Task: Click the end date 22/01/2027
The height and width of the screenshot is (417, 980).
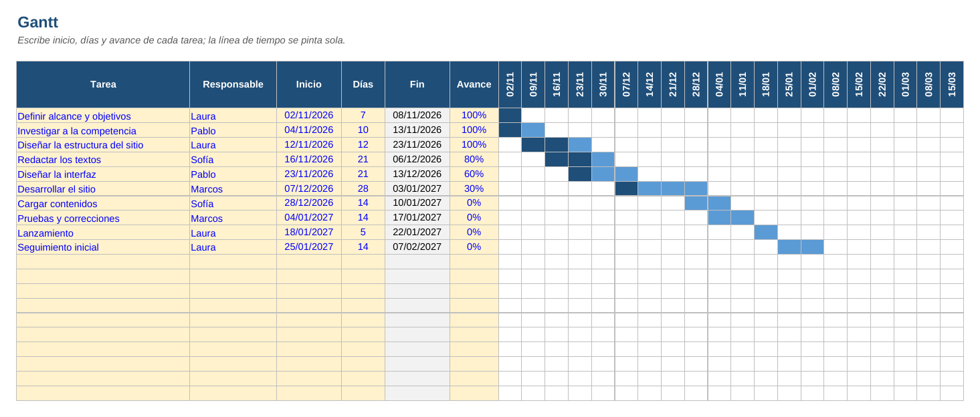Action: [x=417, y=233]
